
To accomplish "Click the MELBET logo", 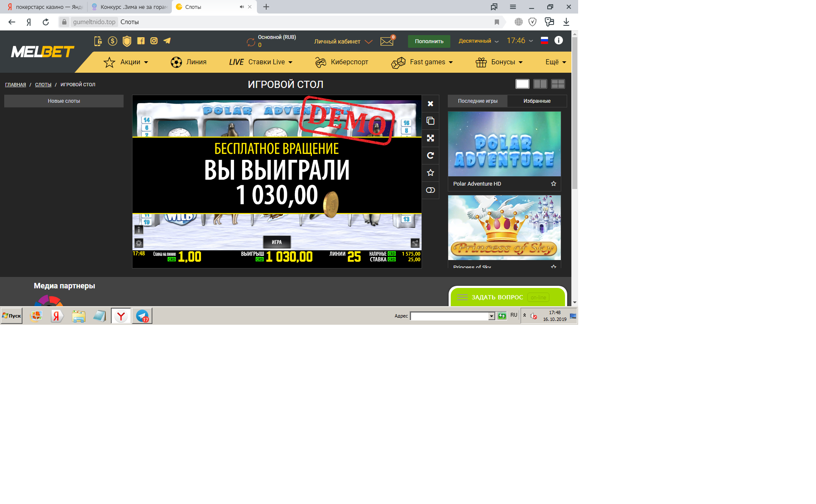I will click(42, 52).
